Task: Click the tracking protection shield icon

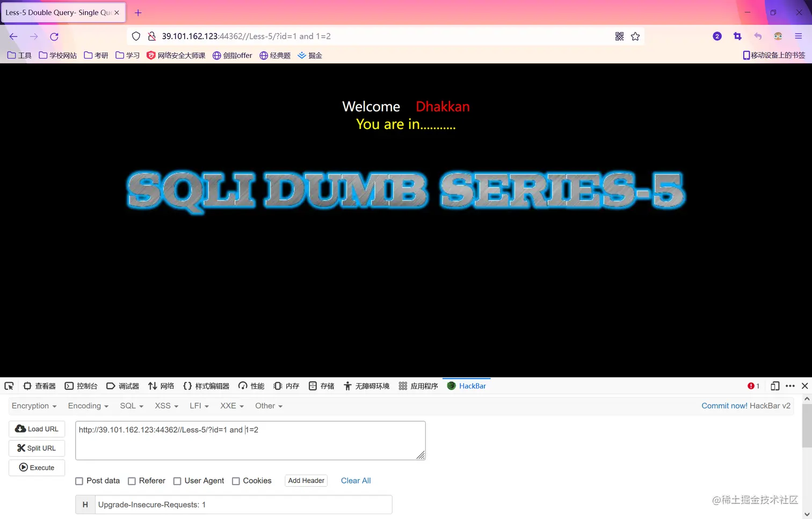Action: pos(136,36)
